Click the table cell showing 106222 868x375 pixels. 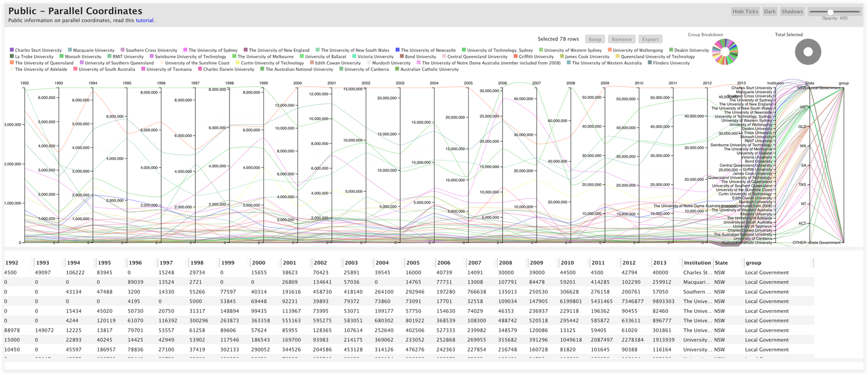76,272
